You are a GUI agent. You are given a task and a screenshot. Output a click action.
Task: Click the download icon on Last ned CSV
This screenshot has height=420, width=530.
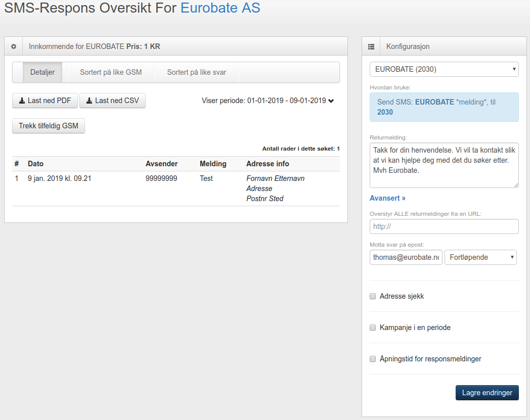pos(89,101)
